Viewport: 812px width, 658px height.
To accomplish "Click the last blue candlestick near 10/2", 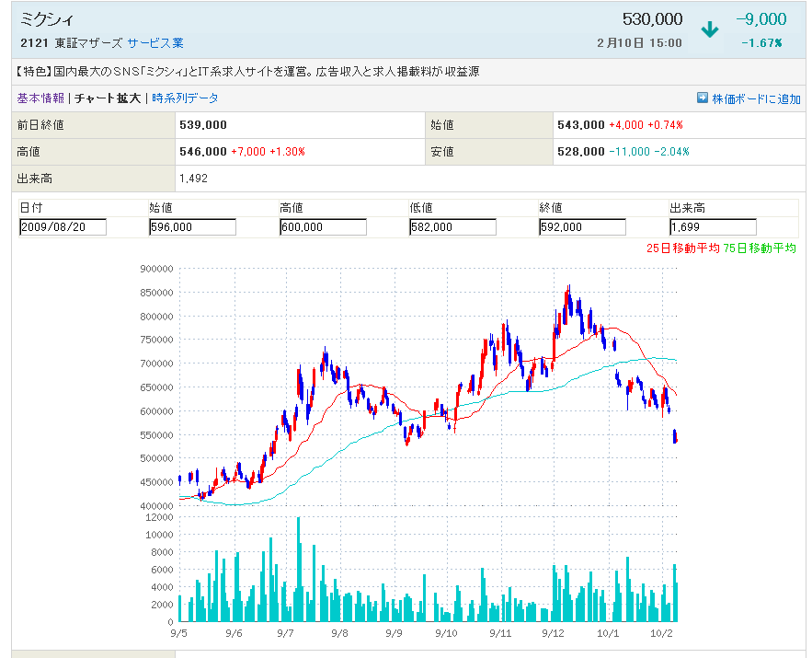I will 676,436.
